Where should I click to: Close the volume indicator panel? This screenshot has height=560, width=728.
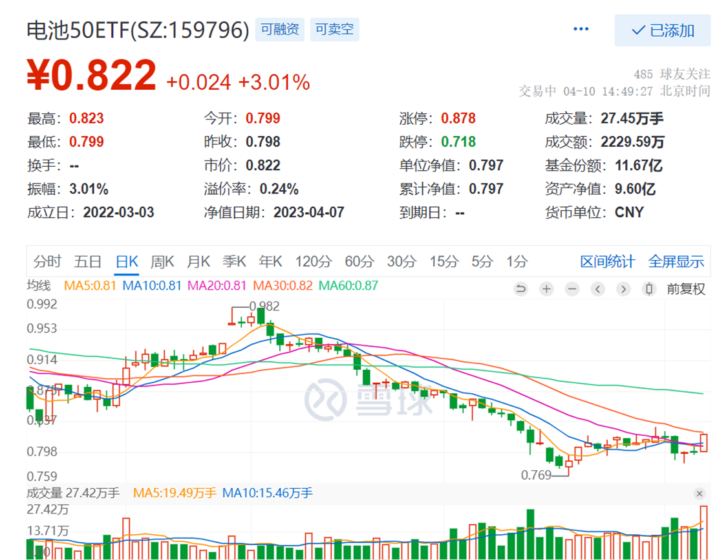click(699, 493)
